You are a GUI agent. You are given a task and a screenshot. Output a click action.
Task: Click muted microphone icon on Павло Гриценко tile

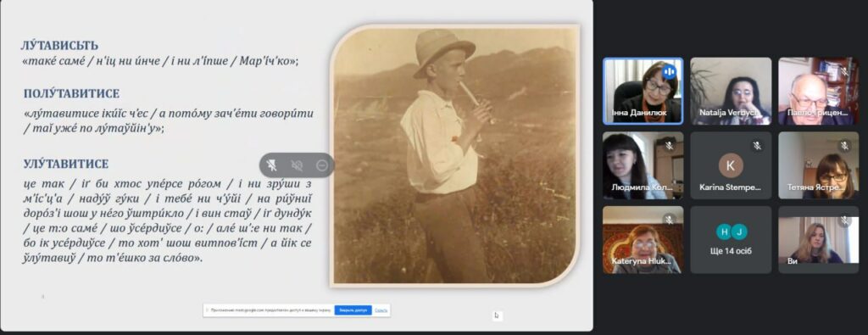(844, 71)
